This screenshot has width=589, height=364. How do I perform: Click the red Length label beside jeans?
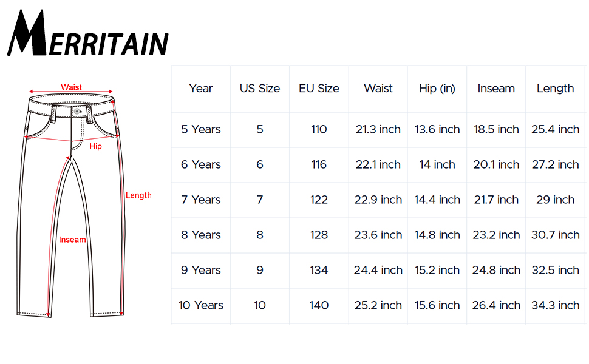[138, 195]
